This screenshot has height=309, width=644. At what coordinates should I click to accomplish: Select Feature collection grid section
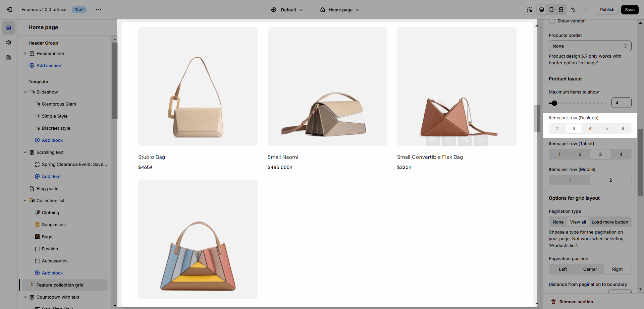64,285
